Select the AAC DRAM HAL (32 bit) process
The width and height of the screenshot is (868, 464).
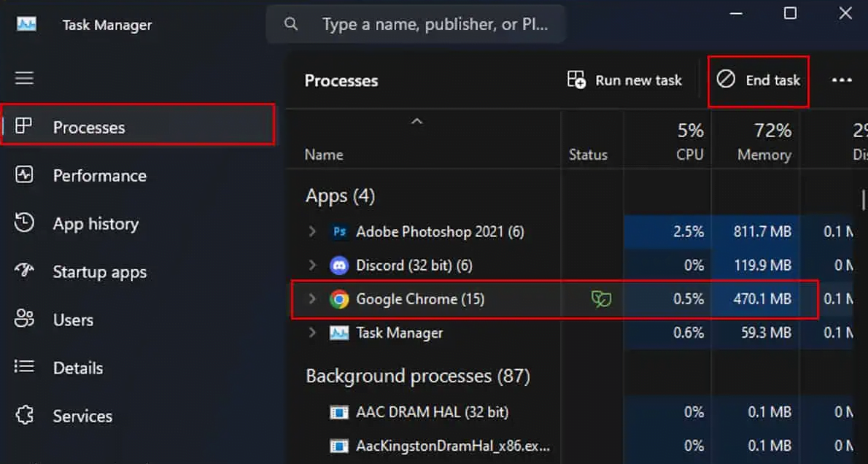(x=432, y=412)
